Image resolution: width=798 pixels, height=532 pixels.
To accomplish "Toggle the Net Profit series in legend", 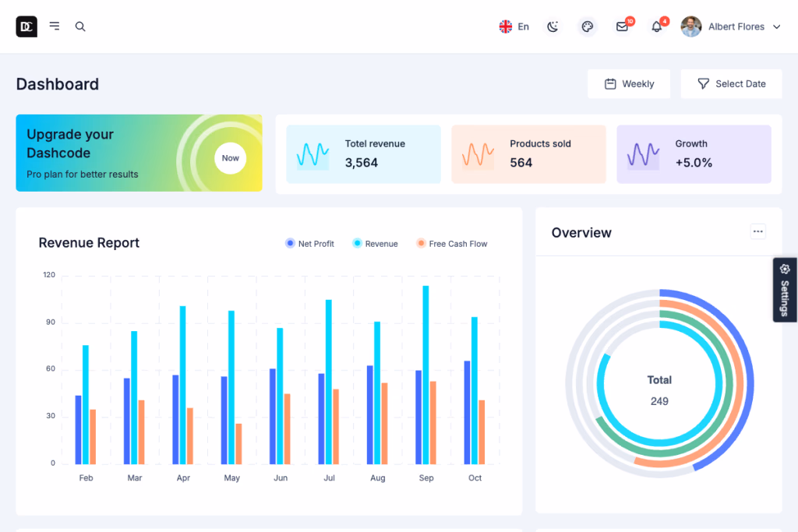I will [x=309, y=244].
